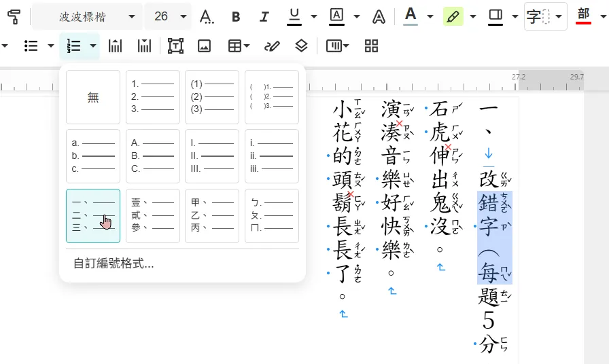This screenshot has height=364, width=609.
Task: Open the font name box 波波標楷
Action: 87,17
